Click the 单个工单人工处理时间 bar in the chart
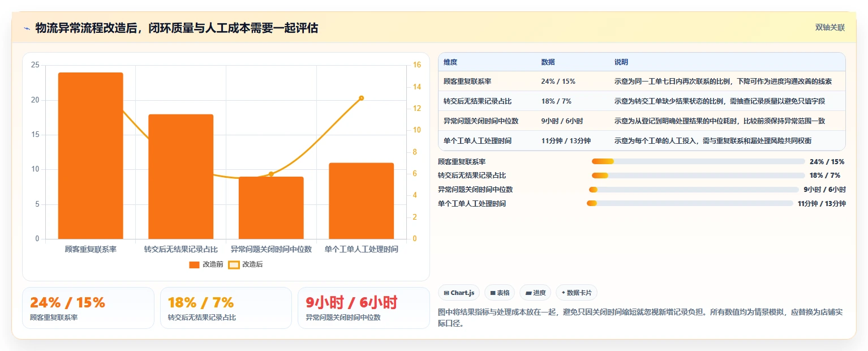This screenshot has width=868, height=351. click(x=361, y=201)
